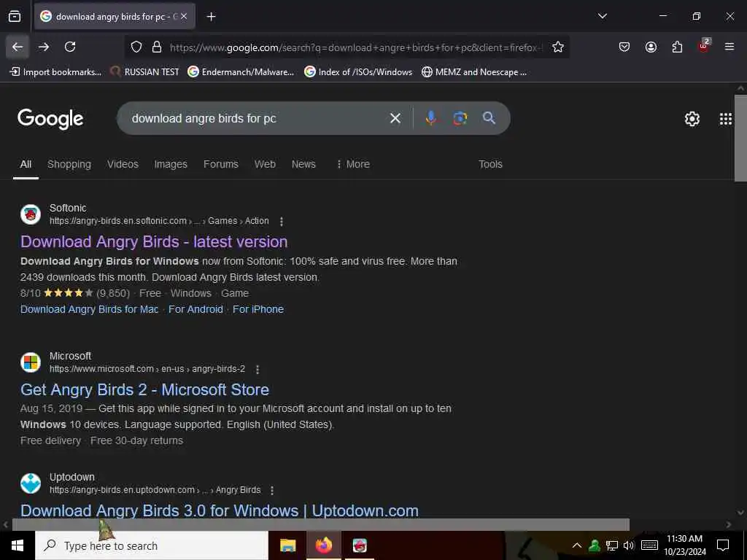Screen dimensions: 747x560
Task: Open Google quick settings gear
Action: (x=692, y=119)
